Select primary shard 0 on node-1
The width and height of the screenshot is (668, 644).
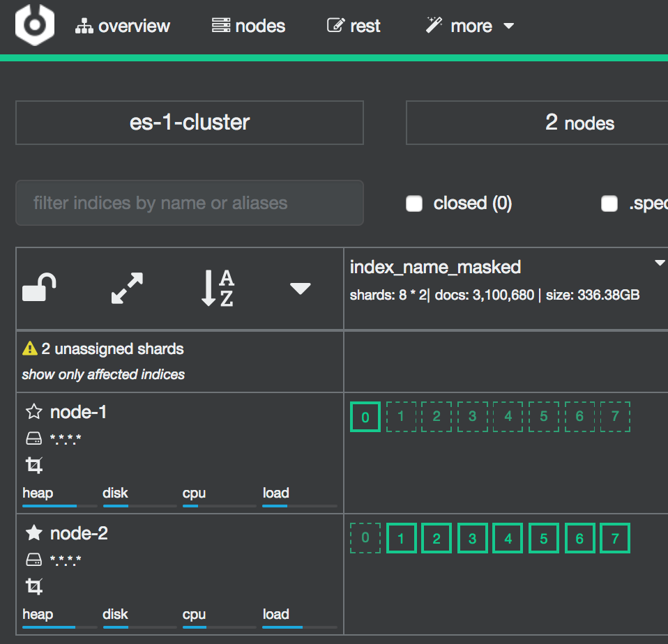point(365,417)
